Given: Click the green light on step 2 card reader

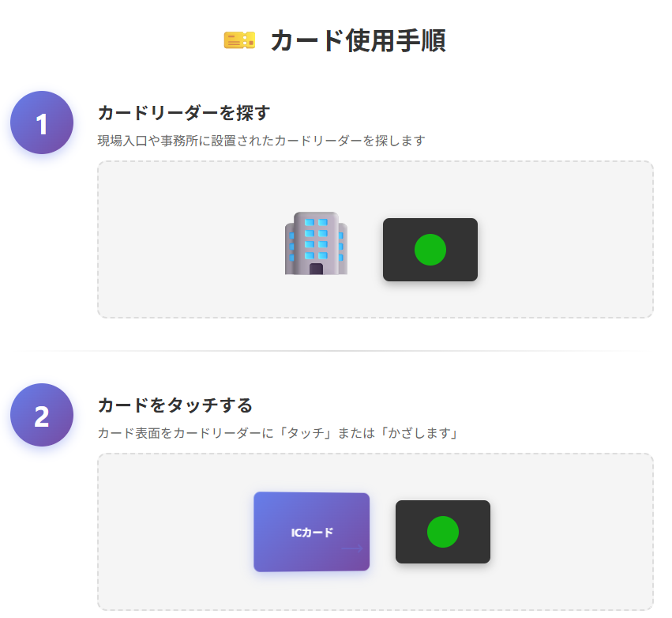Looking at the screenshot, I should tap(443, 531).
